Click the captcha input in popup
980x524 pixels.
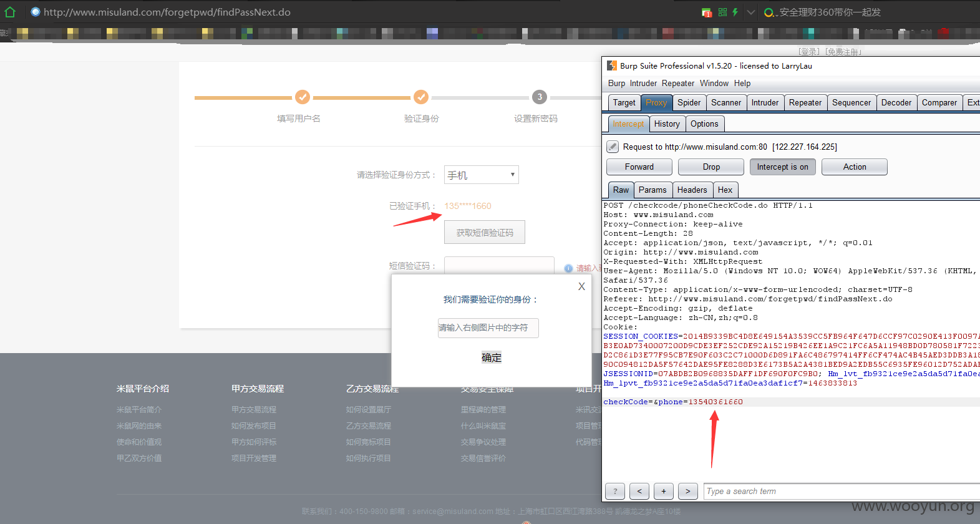point(488,327)
